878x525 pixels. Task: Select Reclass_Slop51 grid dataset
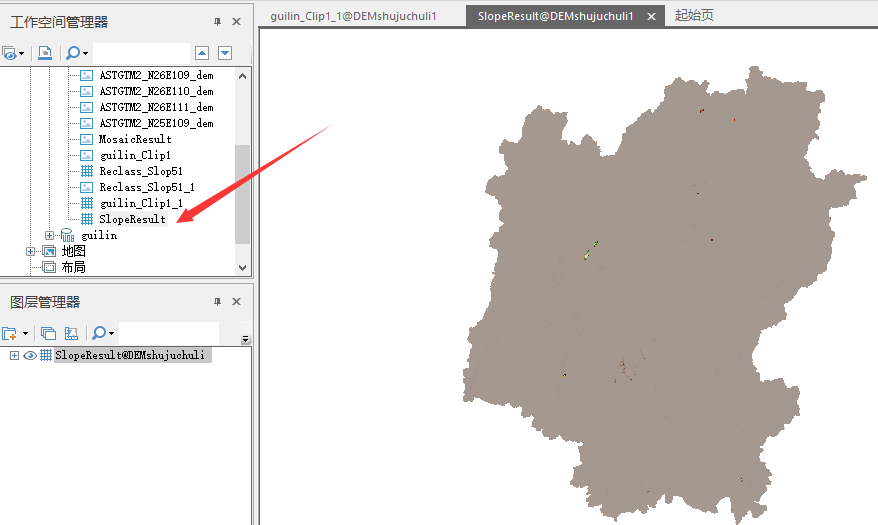141,171
